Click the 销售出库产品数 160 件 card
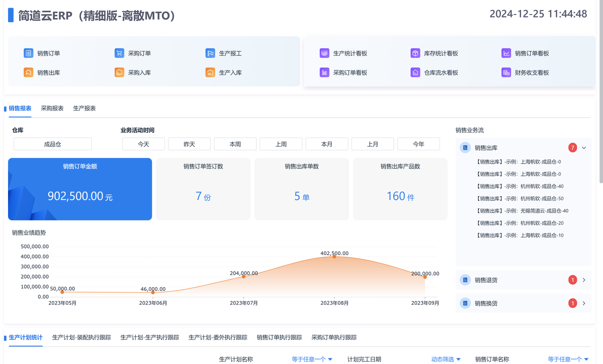The image size is (603, 364). 400,189
